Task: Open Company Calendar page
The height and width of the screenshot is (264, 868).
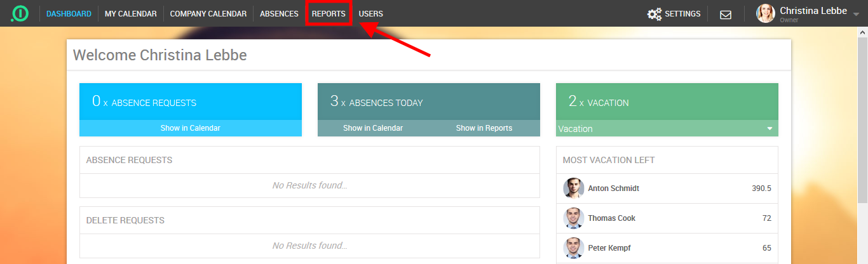Action: tap(208, 14)
